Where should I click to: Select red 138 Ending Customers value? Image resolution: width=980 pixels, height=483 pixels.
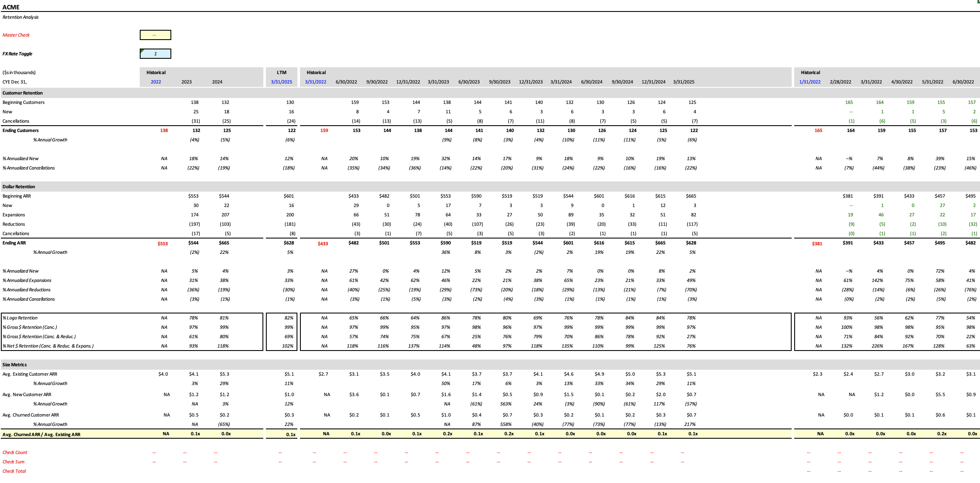pyautogui.click(x=164, y=130)
